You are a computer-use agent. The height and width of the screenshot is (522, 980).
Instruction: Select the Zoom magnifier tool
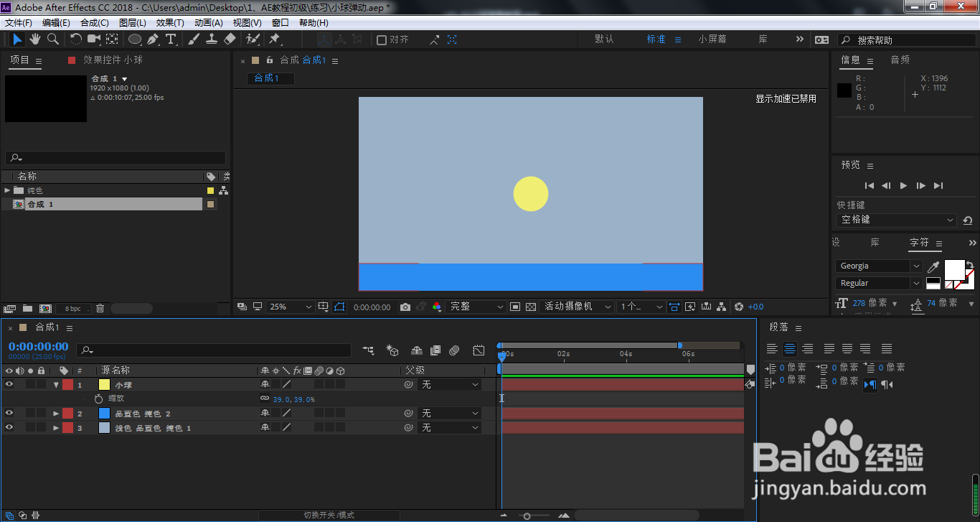(x=52, y=39)
